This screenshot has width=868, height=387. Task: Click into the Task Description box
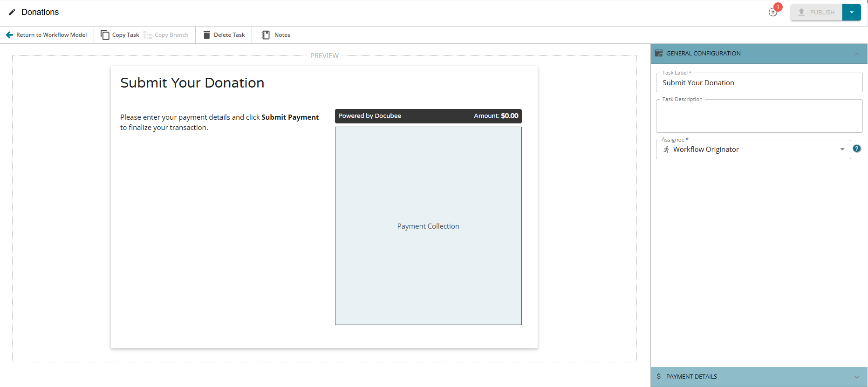coord(759,117)
